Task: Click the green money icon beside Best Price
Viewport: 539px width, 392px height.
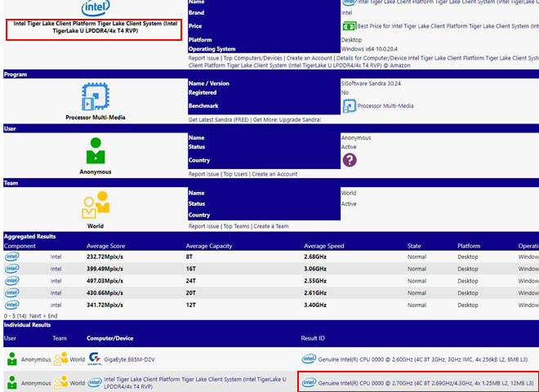Action: tap(350, 26)
